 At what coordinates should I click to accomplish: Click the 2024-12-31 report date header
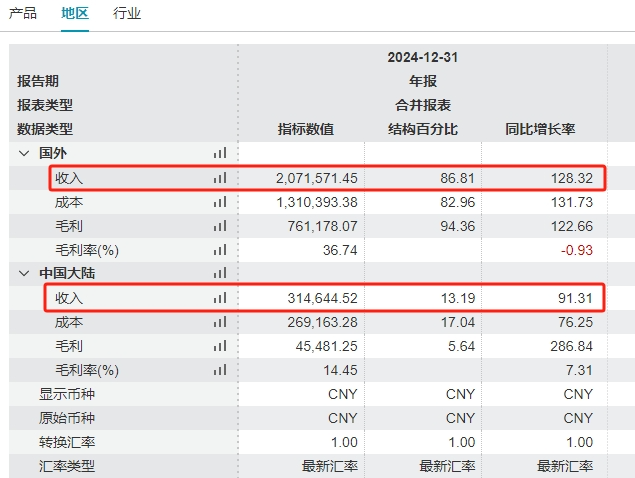[x=423, y=57]
